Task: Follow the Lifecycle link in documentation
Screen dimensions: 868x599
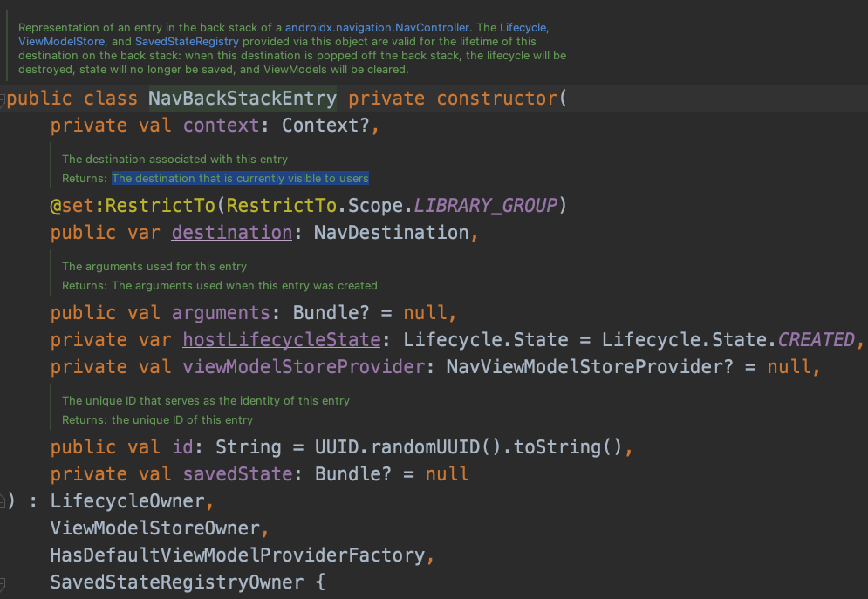Action: tap(523, 28)
